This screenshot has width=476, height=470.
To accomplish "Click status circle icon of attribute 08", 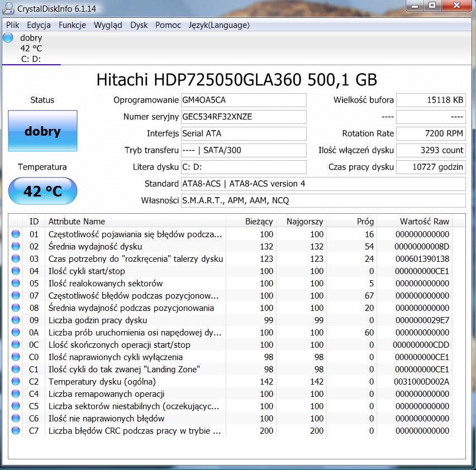I will click(x=16, y=308).
